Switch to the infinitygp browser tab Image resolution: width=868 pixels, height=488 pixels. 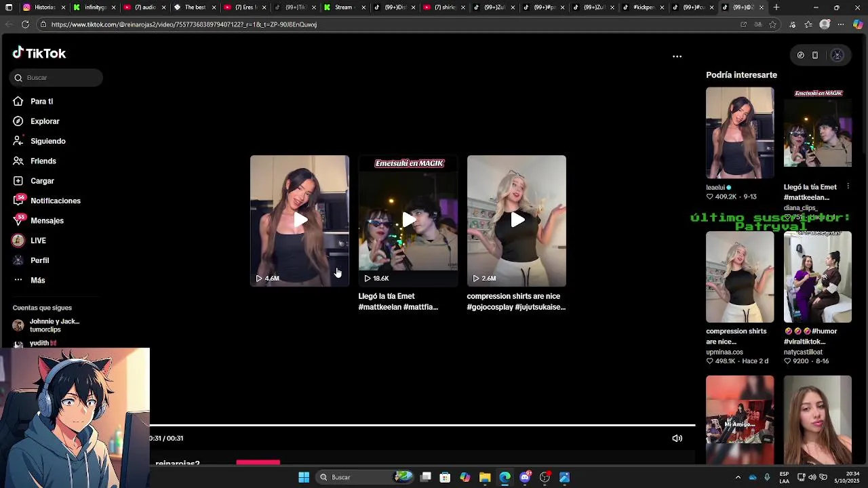click(x=95, y=7)
